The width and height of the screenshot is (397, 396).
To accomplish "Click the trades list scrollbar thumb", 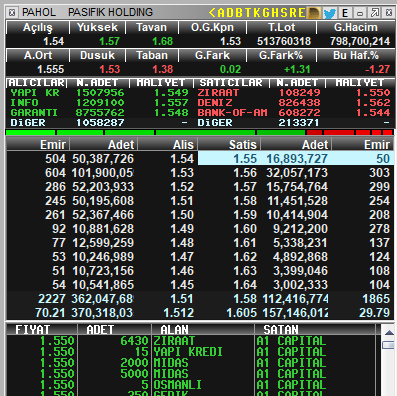I will pyautogui.click(x=389, y=345).
